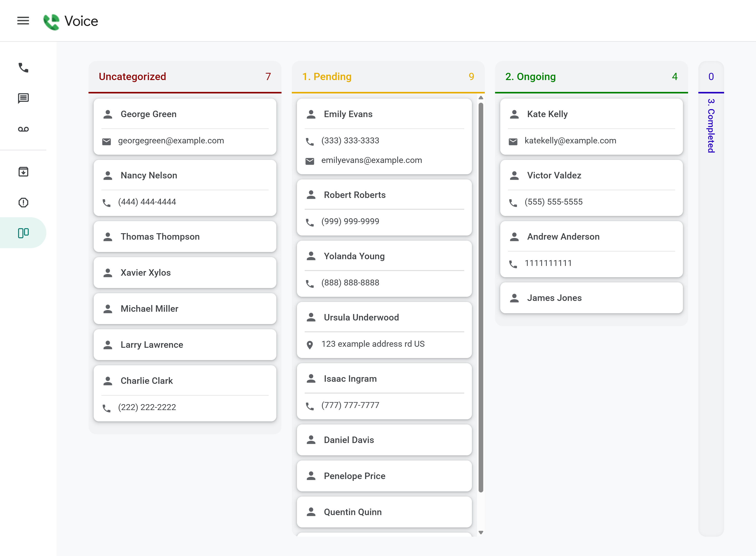Click Emily Evans' phone icon
The image size is (756, 556).
tap(310, 141)
